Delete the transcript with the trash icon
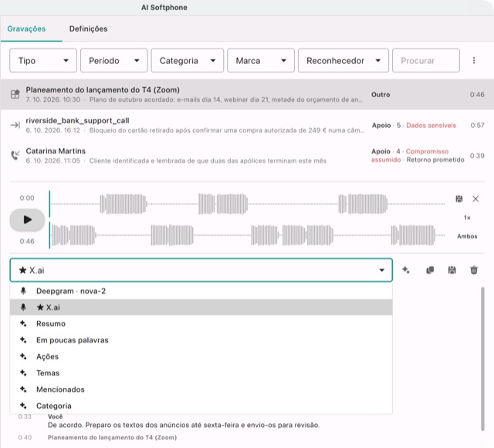 (x=474, y=270)
